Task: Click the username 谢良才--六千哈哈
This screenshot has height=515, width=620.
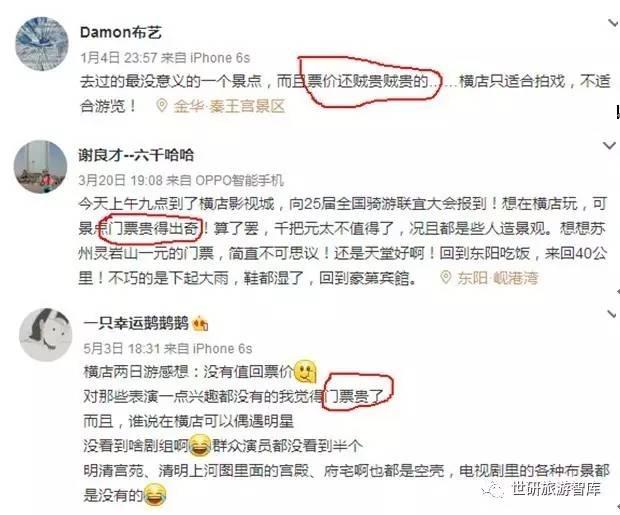Action: tap(136, 155)
